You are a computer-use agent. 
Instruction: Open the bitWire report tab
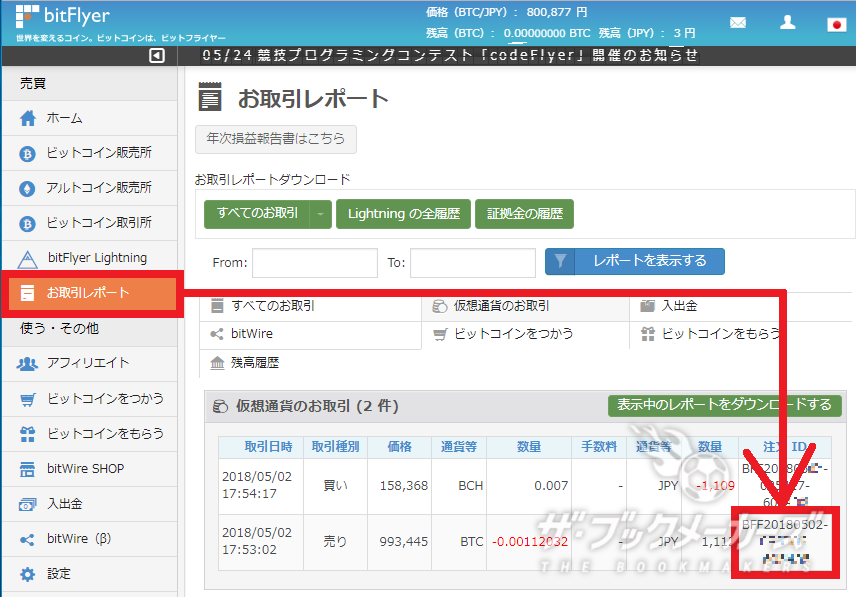click(x=310, y=334)
